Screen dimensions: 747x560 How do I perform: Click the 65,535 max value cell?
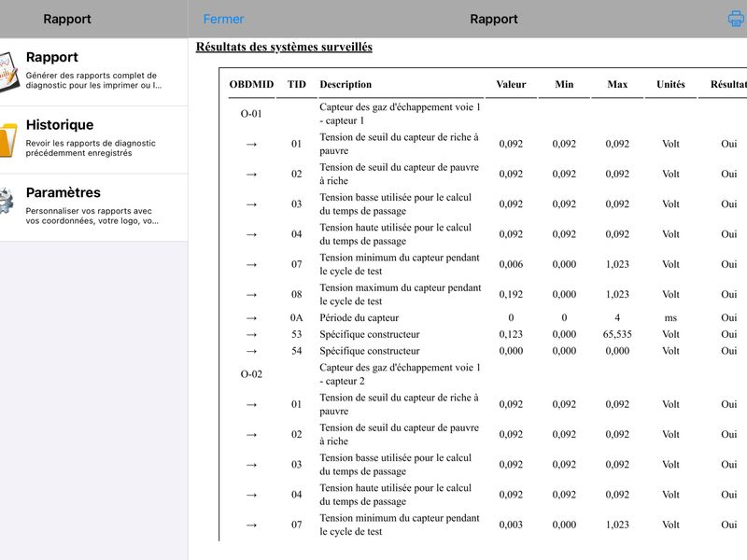617,334
